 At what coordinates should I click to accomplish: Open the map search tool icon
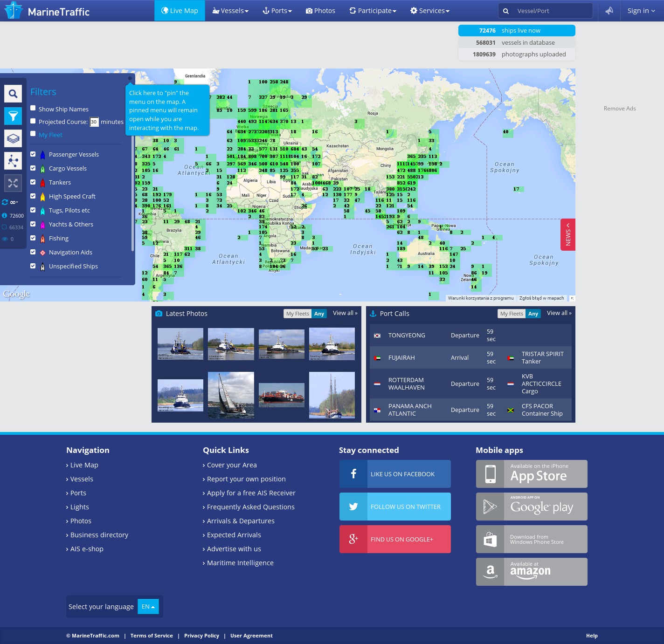point(13,94)
